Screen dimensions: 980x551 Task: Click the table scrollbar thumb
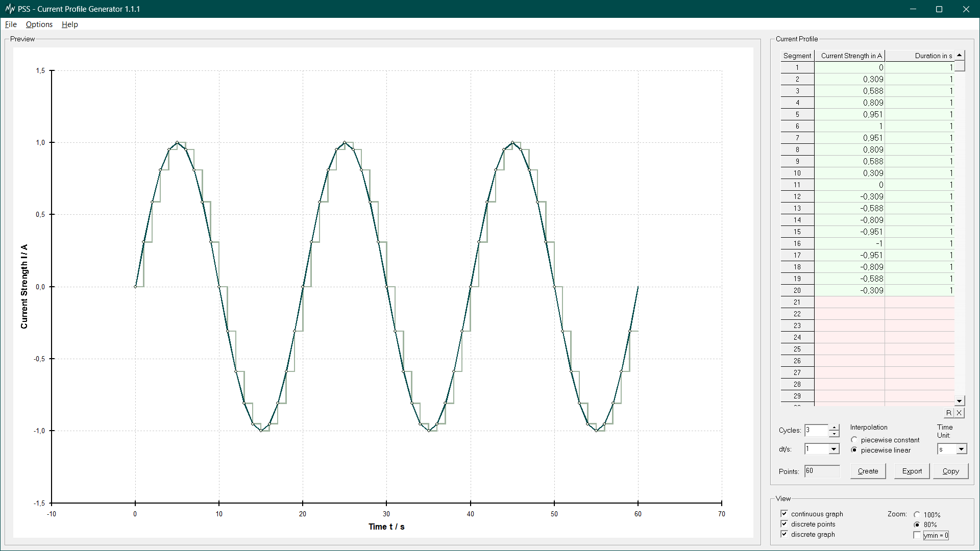(x=960, y=66)
